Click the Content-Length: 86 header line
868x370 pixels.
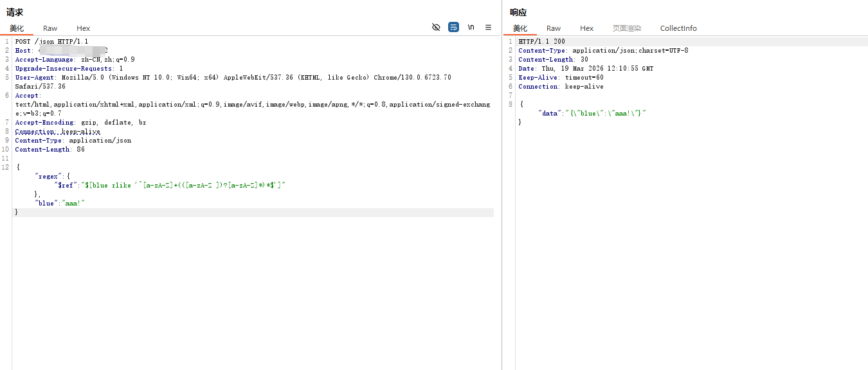click(x=50, y=150)
